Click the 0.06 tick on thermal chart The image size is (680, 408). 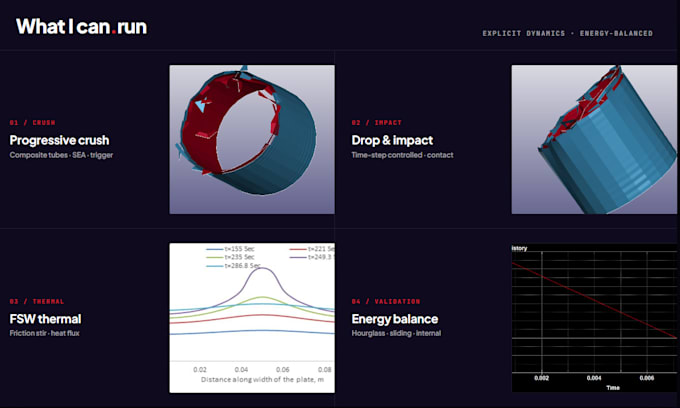pos(283,370)
